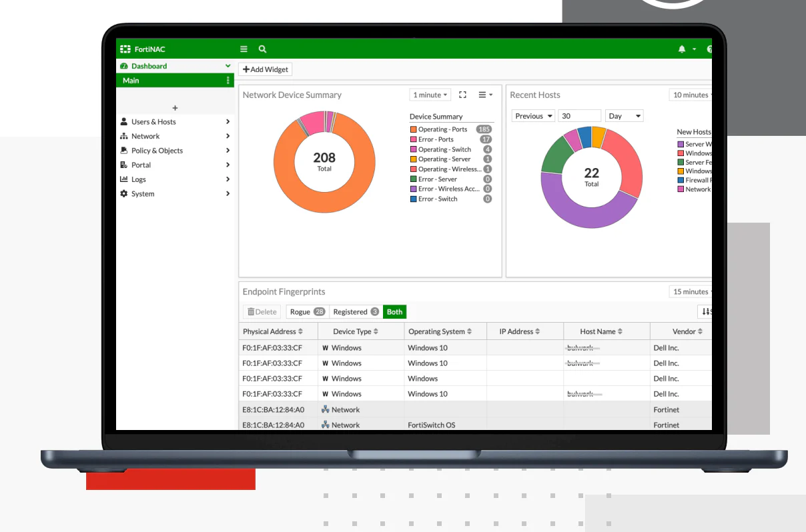
Task: Open the Network menu item
Action: coord(175,136)
